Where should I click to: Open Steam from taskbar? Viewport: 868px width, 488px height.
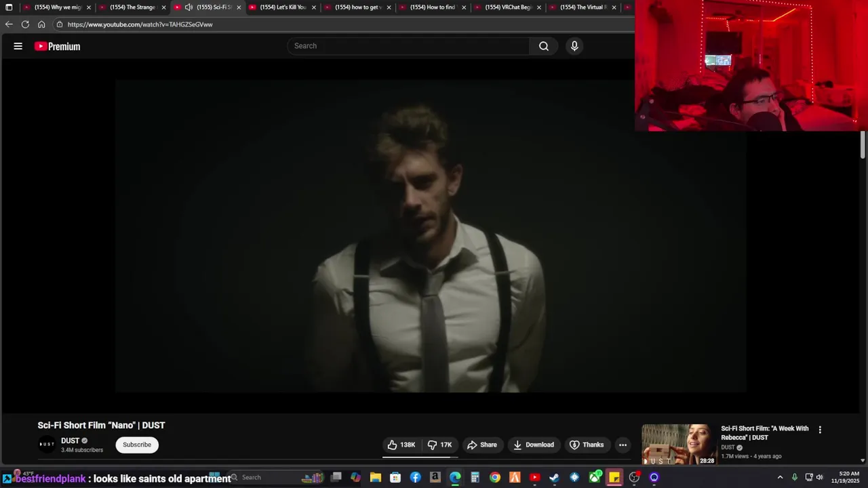coord(555,477)
